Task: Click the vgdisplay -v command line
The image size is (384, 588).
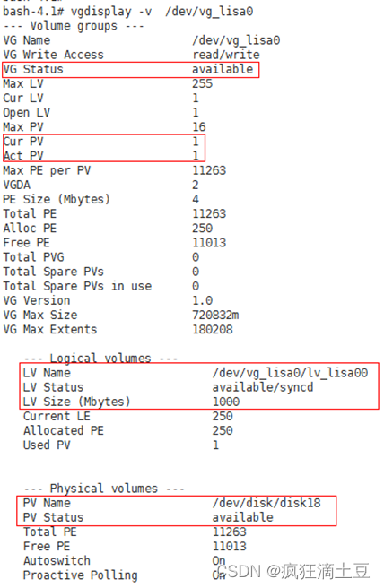Action: pyautogui.click(x=128, y=12)
